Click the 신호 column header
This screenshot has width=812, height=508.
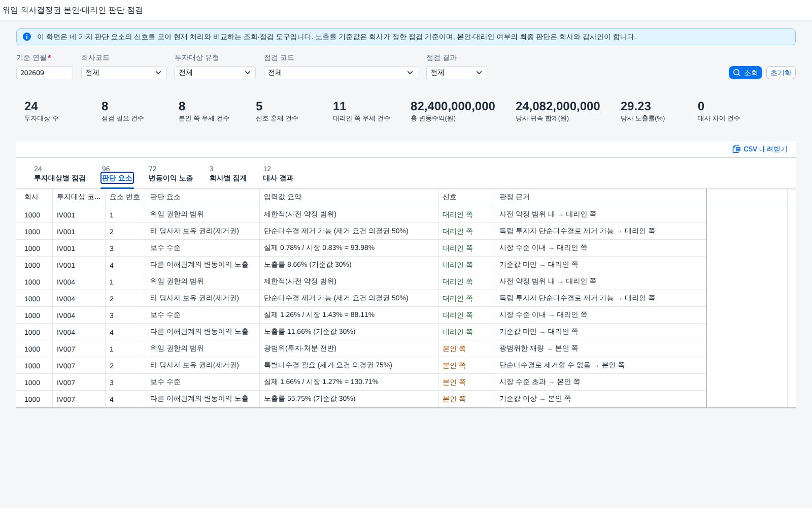tap(466, 197)
